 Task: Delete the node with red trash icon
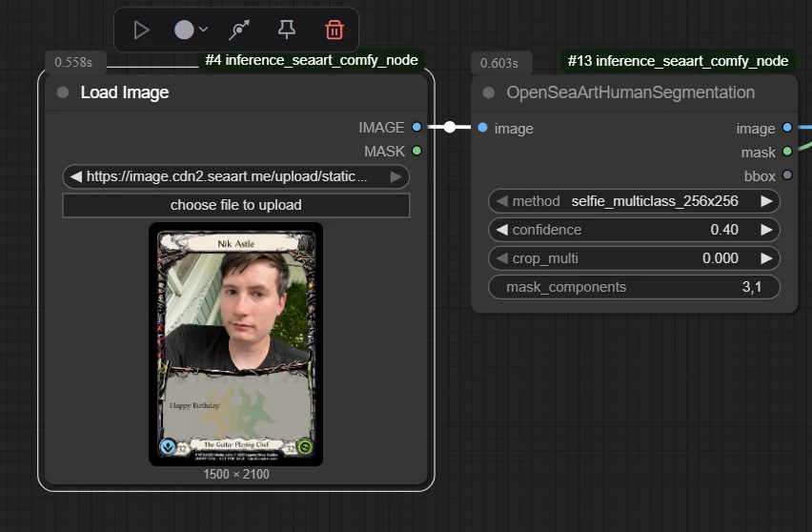coord(335,31)
